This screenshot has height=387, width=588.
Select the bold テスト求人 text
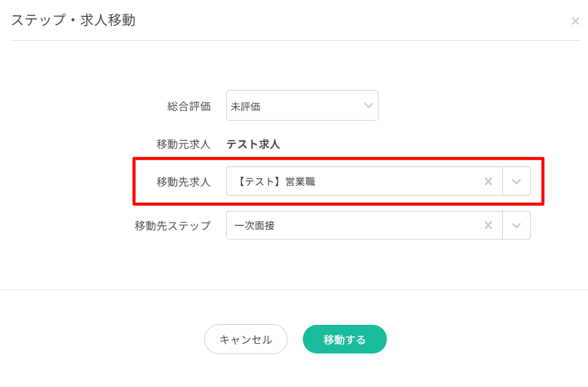253,144
